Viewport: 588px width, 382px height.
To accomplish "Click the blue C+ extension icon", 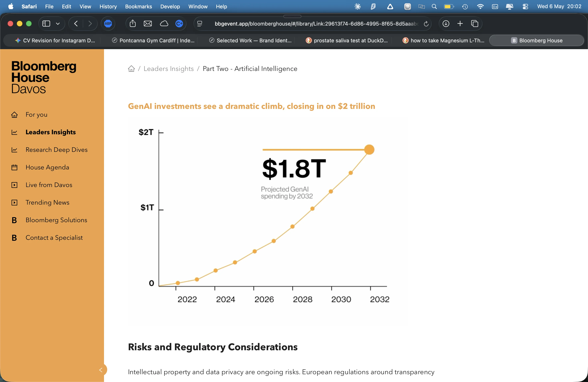I will pos(179,24).
